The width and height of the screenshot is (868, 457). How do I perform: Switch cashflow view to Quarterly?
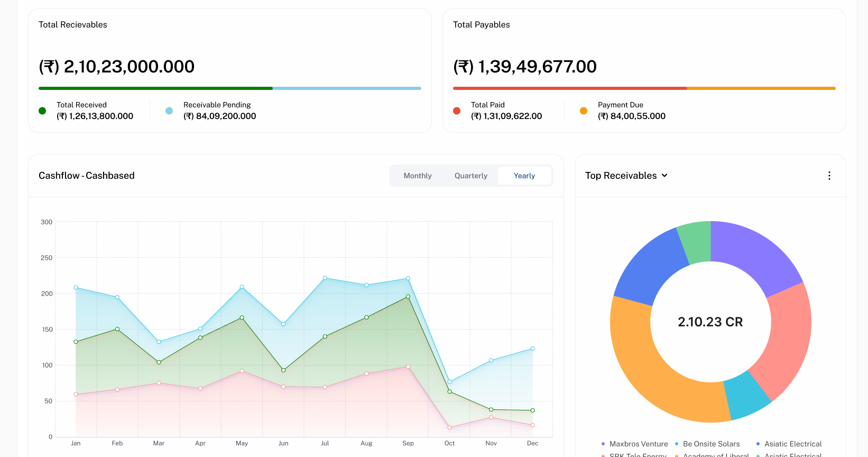click(x=470, y=176)
